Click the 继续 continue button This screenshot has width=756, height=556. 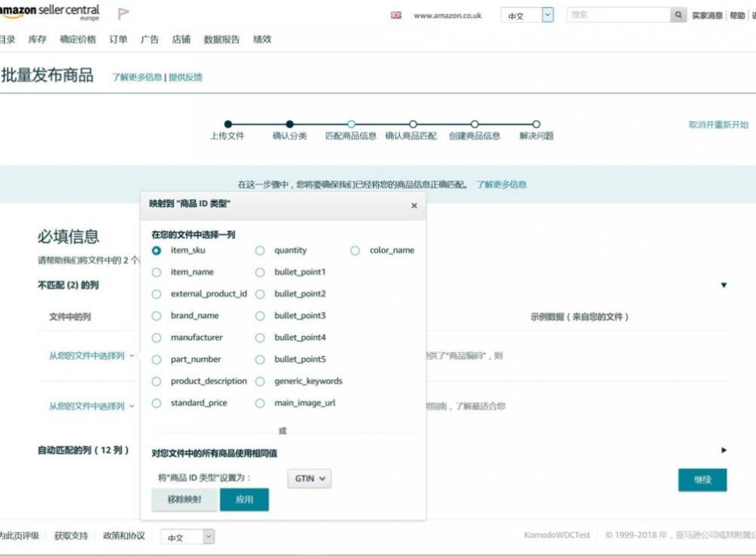coord(702,480)
